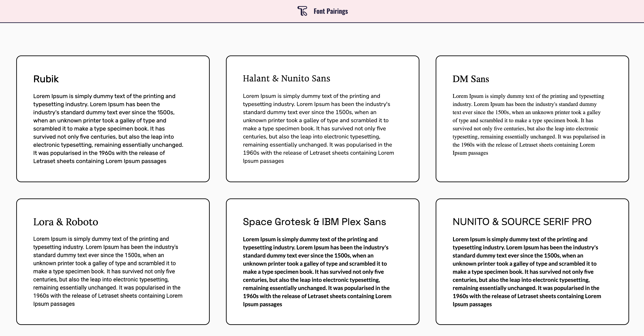Click the Halant & Nunito Sans sample paragraph
The width and height of the screenshot is (644, 336).
tap(318, 129)
